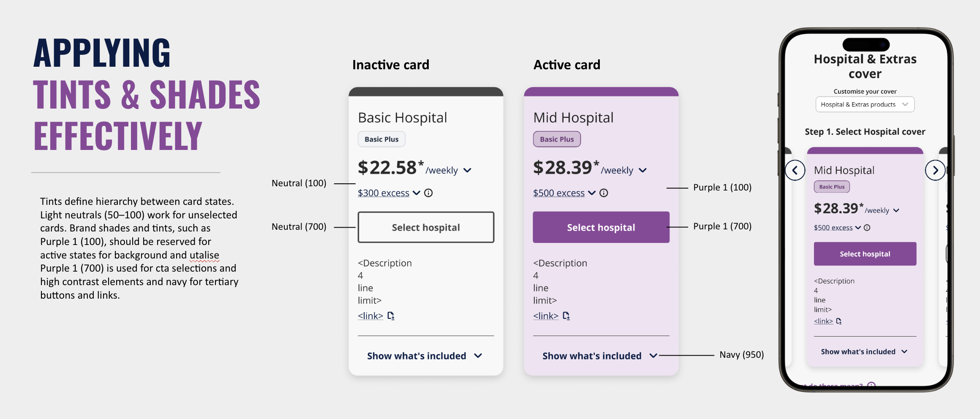The image size is (980, 419).
Task: Click the purple Select hospital button on Active card
Action: [601, 227]
